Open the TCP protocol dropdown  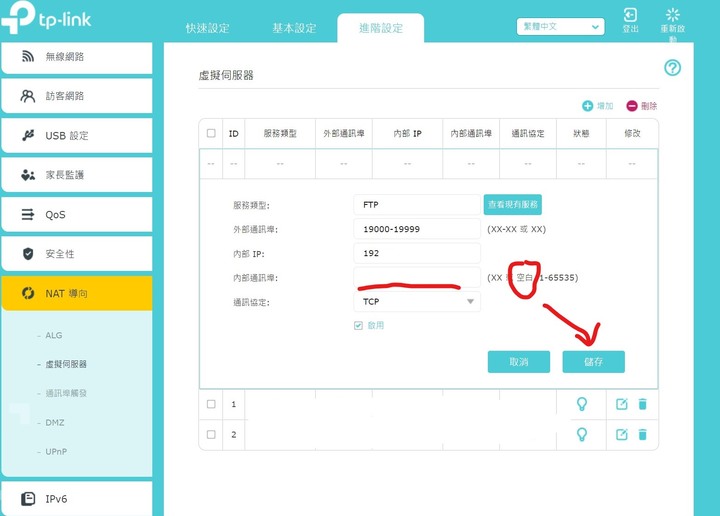tap(417, 302)
